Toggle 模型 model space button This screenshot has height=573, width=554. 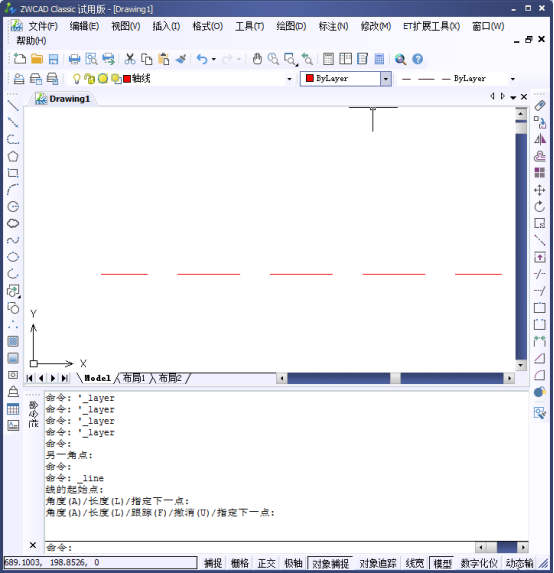442,563
